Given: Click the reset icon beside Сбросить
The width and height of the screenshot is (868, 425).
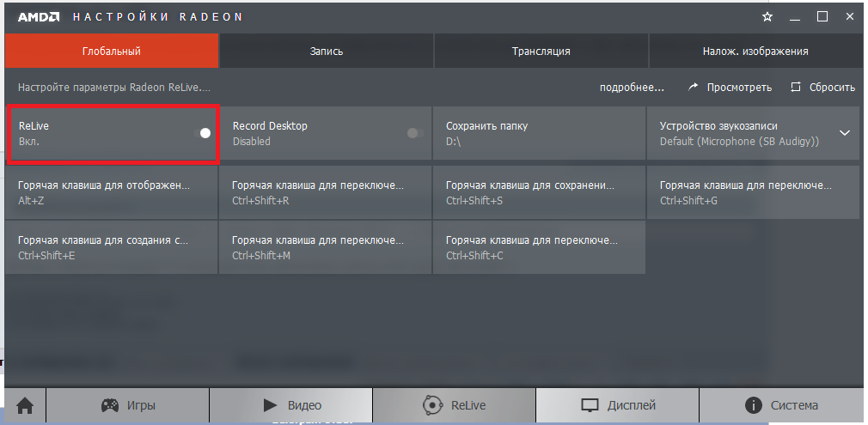Looking at the screenshot, I should tap(796, 87).
